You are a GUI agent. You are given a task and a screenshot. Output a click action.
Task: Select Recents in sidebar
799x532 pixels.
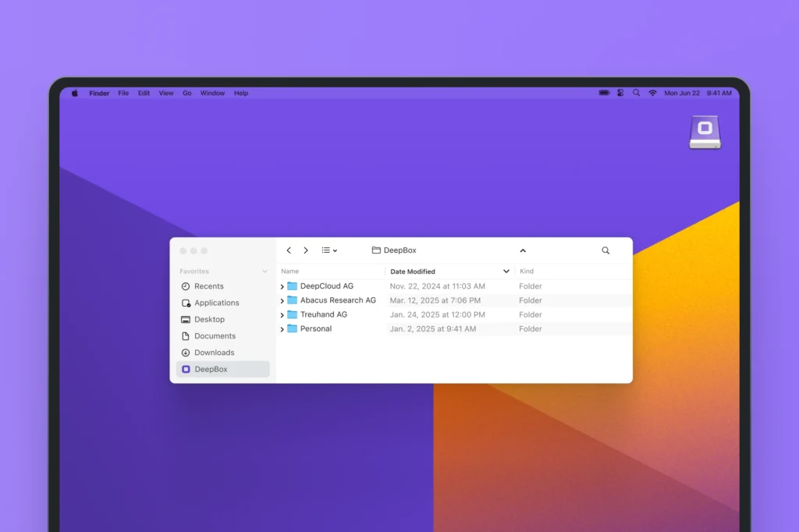coord(222,286)
